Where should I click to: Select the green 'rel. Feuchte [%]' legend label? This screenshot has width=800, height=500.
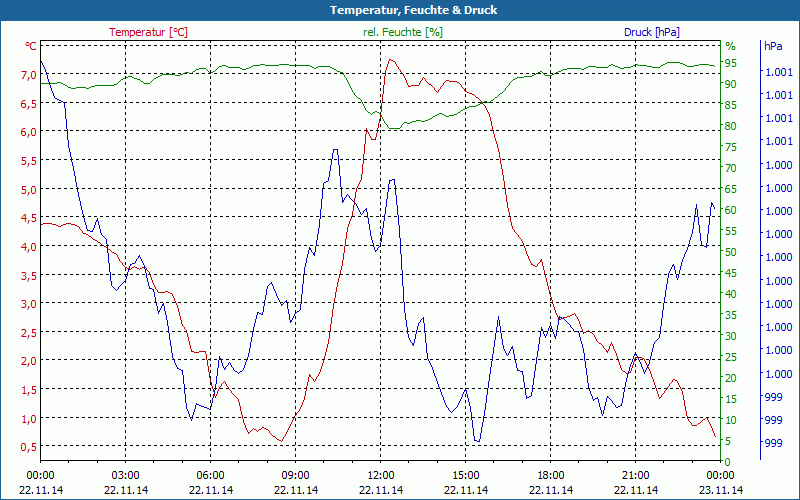pyautogui.click(x=403, y=32)
